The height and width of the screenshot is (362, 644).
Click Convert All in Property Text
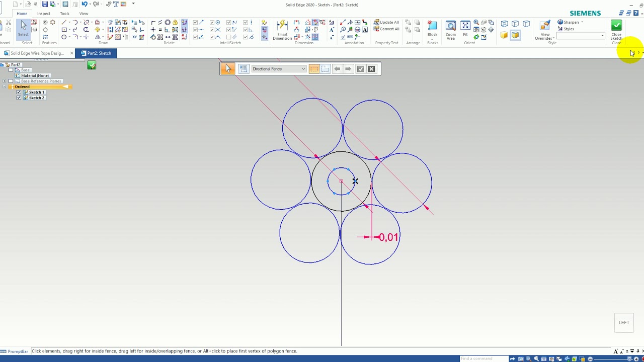pos(386,29)
